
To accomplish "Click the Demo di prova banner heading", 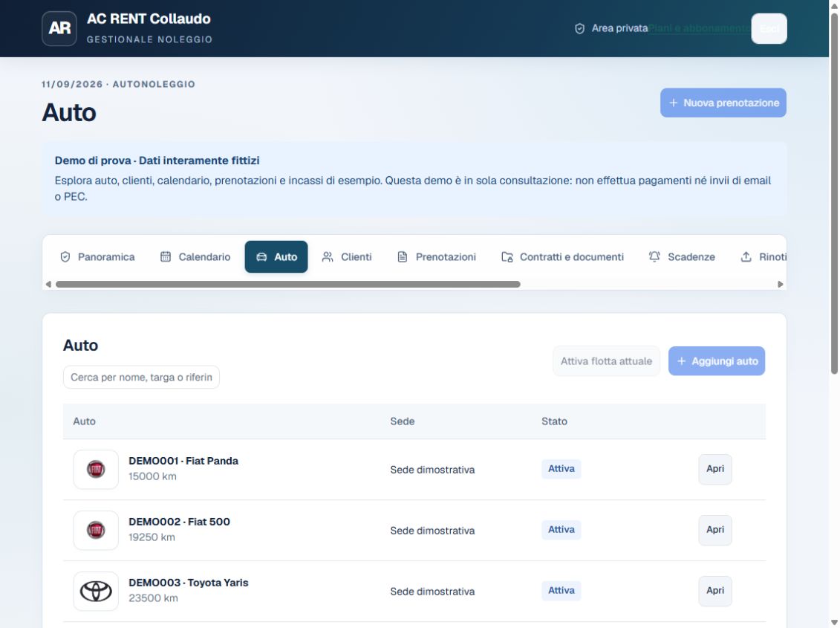I will 157,161.
